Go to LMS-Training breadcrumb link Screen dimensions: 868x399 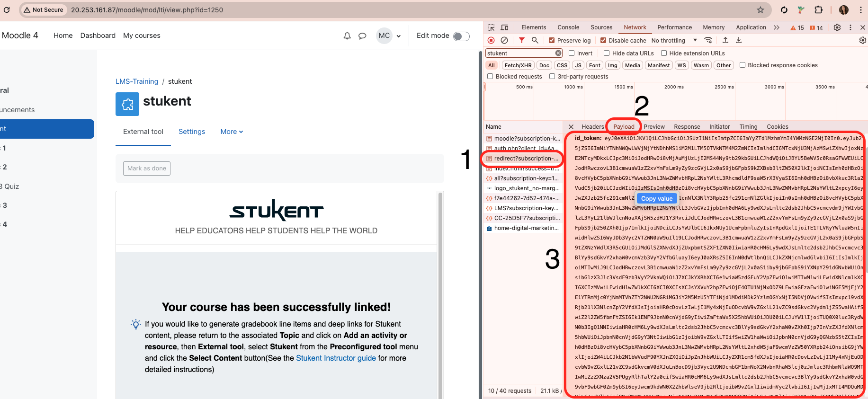(137, 81)
